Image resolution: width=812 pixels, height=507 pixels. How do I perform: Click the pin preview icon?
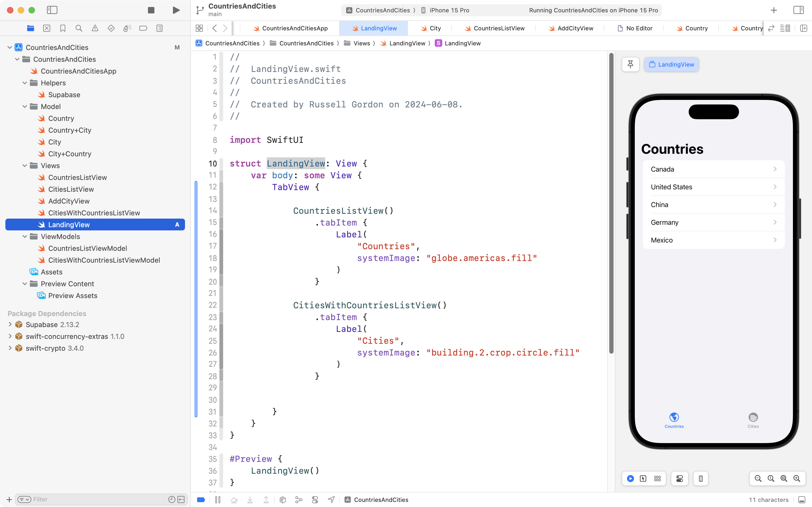pos(630,64)
